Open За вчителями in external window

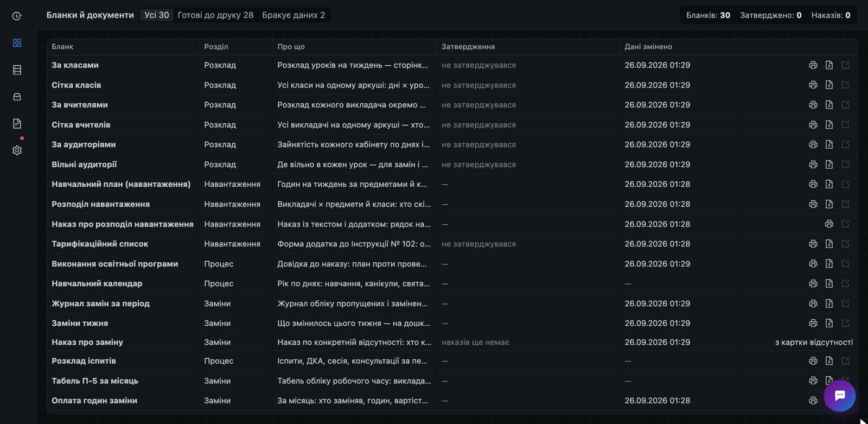pyautogui.click(x=845, y=105)
